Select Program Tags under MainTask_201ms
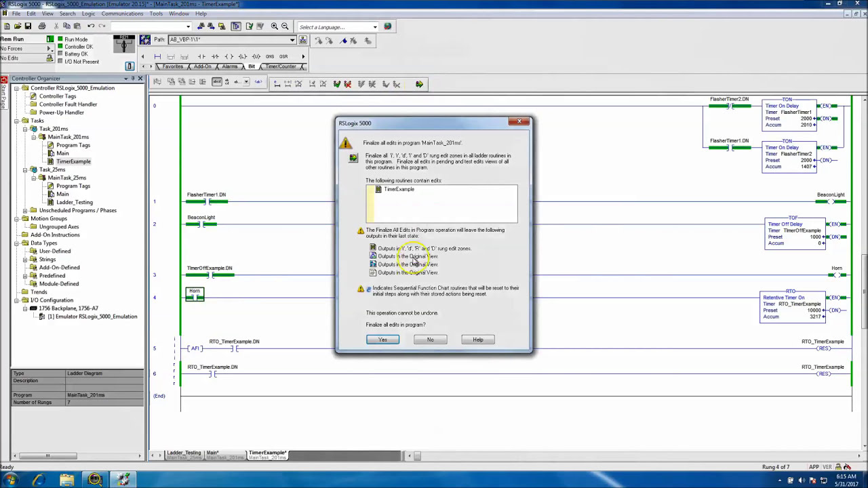 [73, 145]
